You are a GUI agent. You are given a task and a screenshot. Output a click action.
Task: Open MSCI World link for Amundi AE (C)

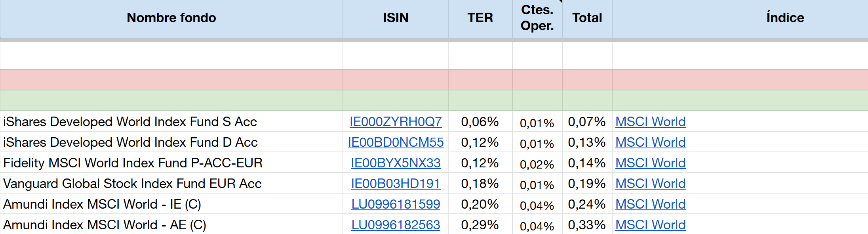650,225
